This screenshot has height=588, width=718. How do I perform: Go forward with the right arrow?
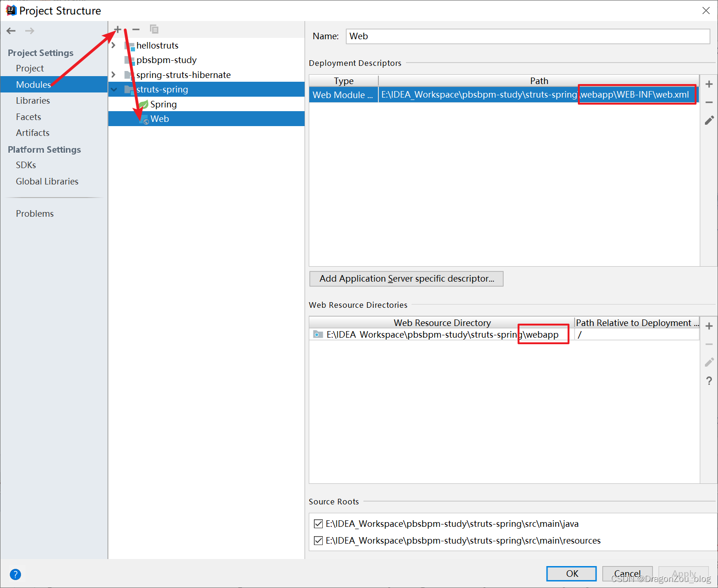pos(29,31)
